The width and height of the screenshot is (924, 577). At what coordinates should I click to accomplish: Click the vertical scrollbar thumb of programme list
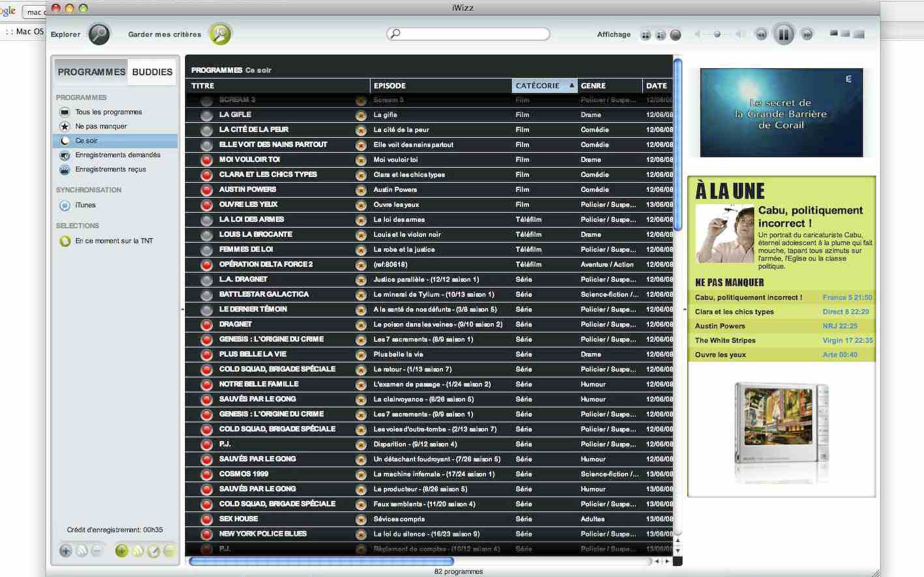678,144
